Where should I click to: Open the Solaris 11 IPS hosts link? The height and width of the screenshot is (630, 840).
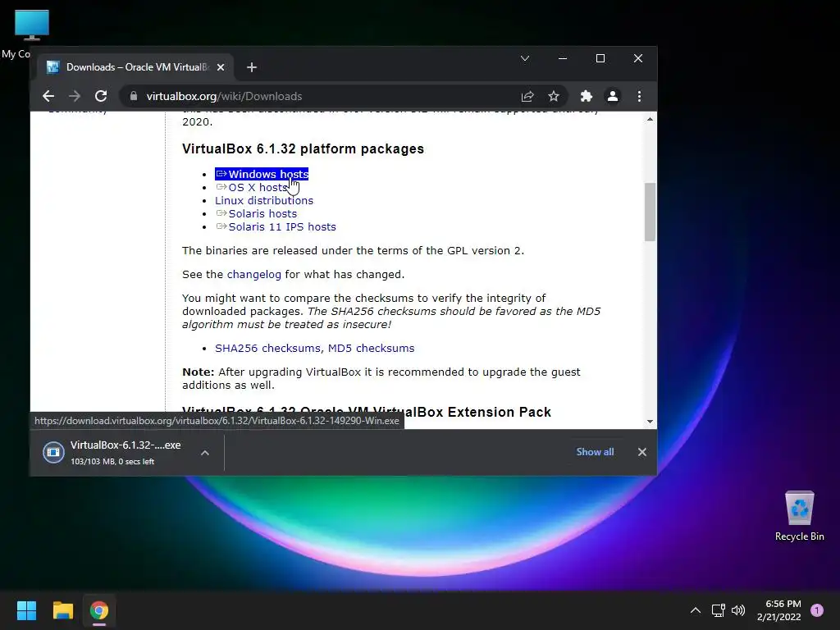(276, 226)
